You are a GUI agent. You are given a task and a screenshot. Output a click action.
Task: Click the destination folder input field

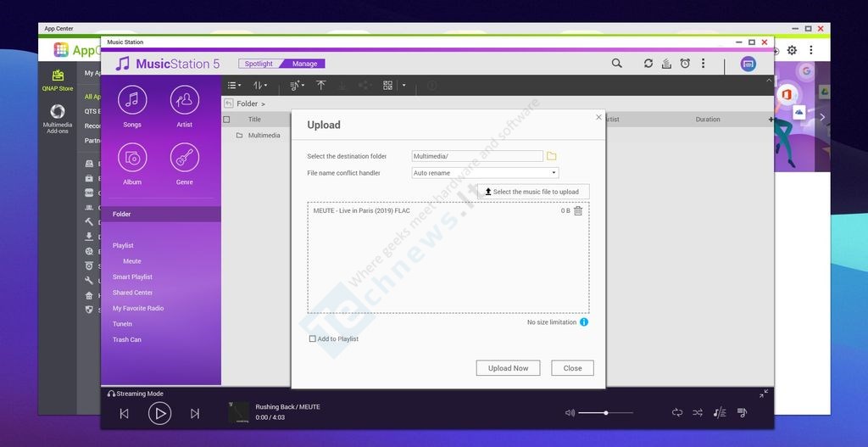point(477,156)
